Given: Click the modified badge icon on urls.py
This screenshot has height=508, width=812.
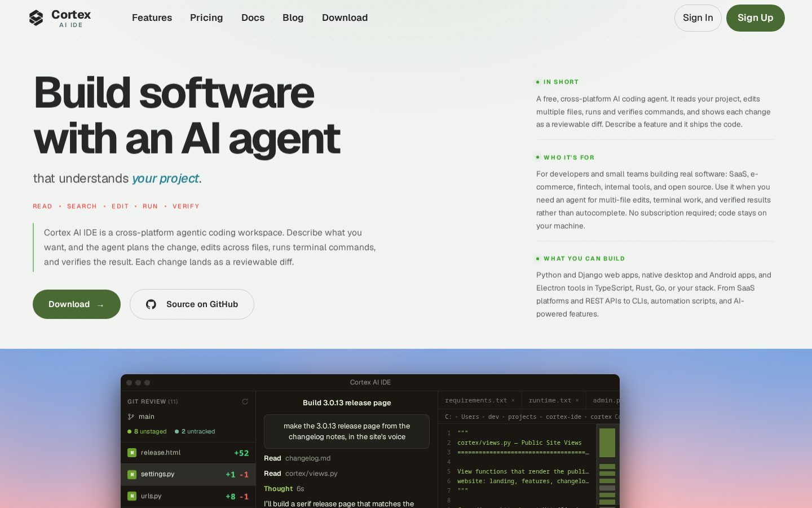Looking at the screenshot, I should click(132, 496).
